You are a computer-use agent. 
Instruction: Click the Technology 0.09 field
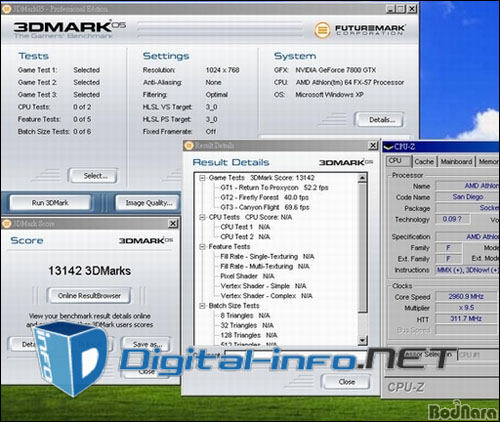[x=453, y=219]
